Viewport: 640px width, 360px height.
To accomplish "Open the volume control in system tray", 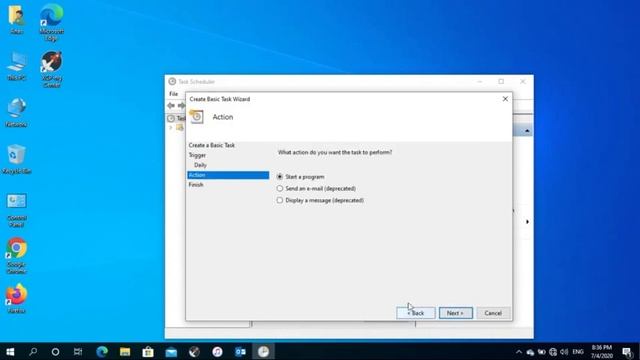I will 564,352.
